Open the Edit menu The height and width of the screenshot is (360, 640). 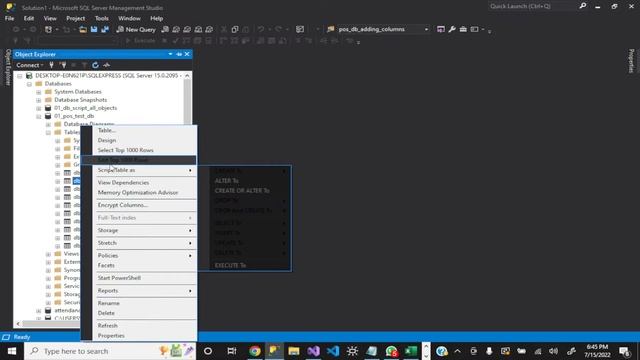29,18
